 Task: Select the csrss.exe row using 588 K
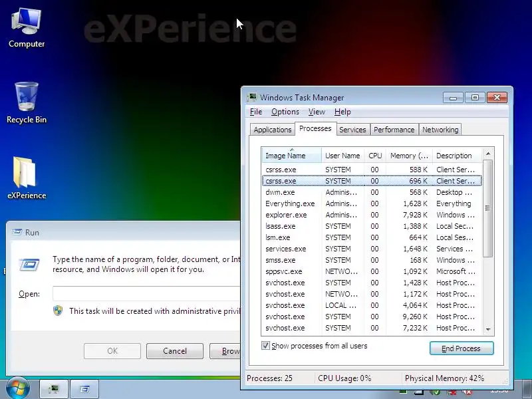(x=372, y=170)
